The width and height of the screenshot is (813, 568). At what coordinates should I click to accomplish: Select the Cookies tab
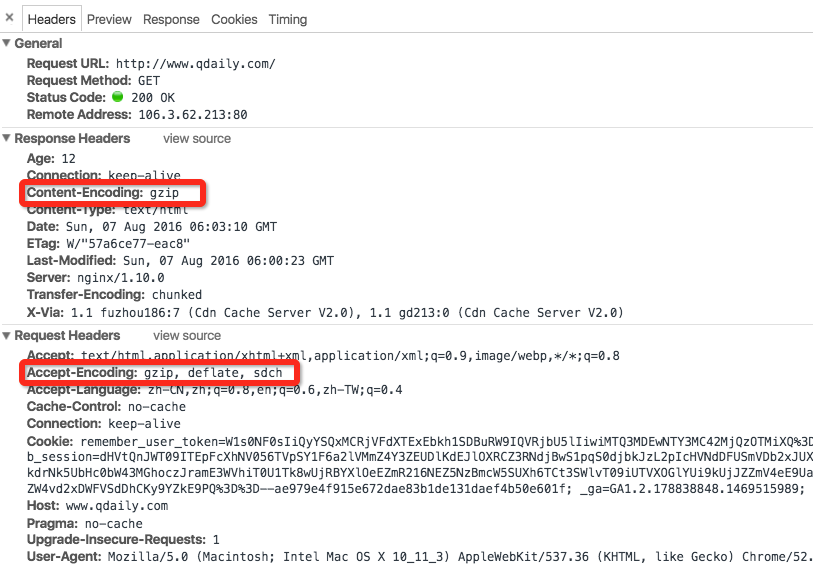click(234, 19)
